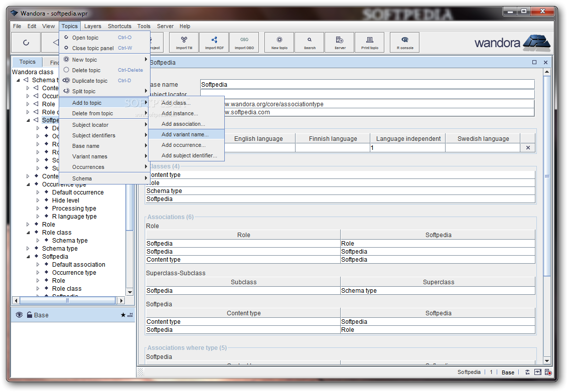
Task: Click Add occurrence... in submenu
Action: pos(187,145)
